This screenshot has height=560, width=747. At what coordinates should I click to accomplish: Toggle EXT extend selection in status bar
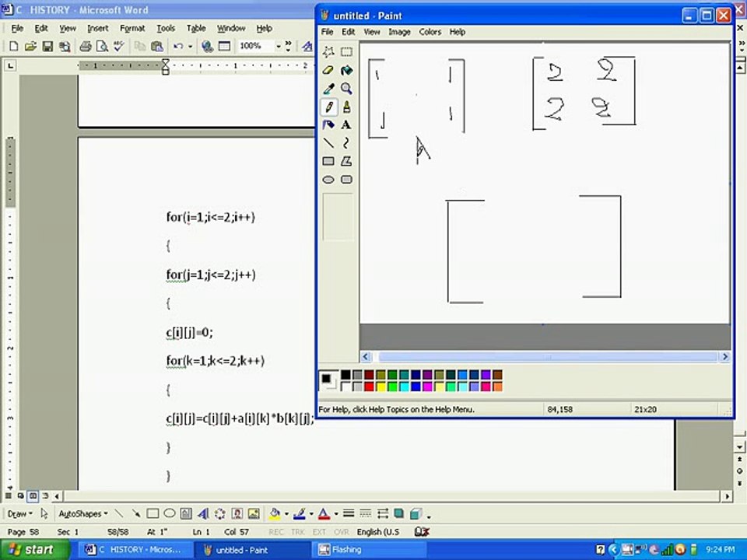click(x=319, y=532)
